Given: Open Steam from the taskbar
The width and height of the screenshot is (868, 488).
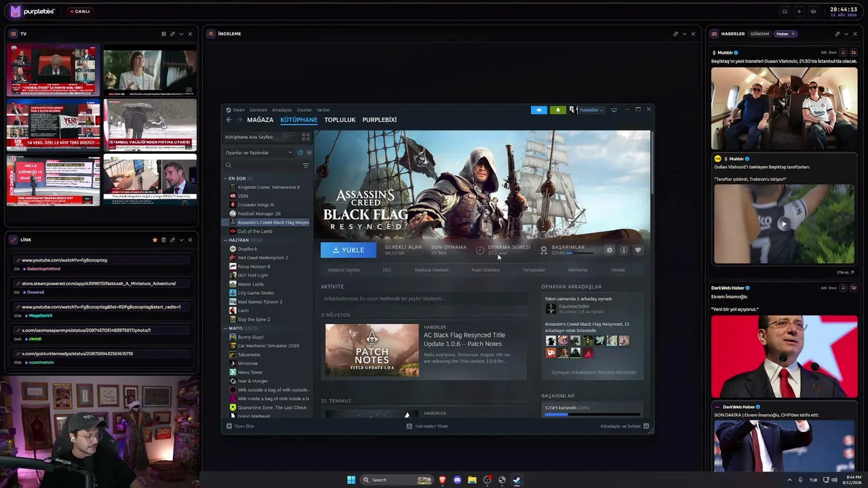Looking at the screenshot, I should click(517, 480).
